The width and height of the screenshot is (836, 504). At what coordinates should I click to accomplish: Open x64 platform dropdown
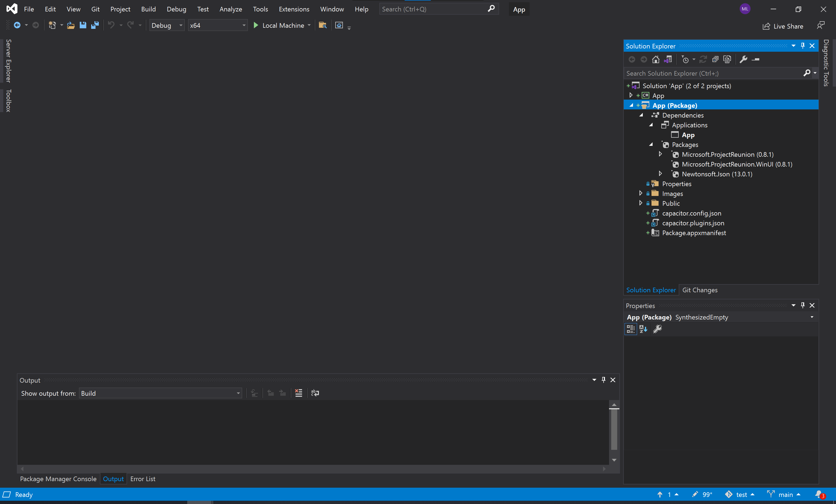click(x=218, y=26)
